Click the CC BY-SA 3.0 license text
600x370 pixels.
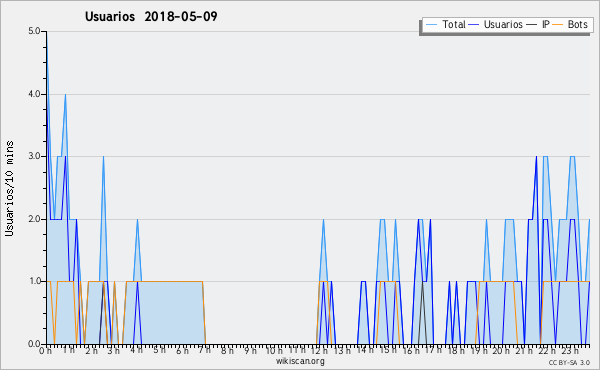[569, 362]
